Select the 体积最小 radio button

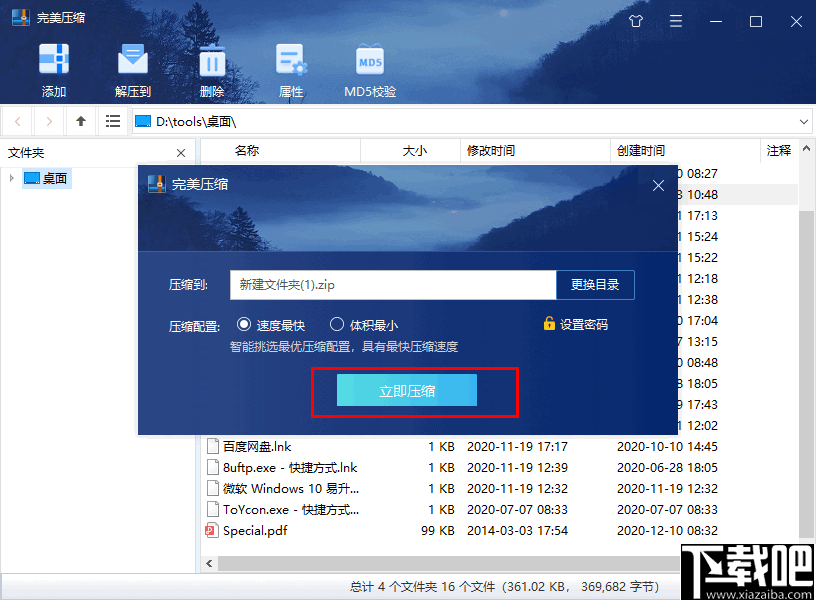point(337,325)
